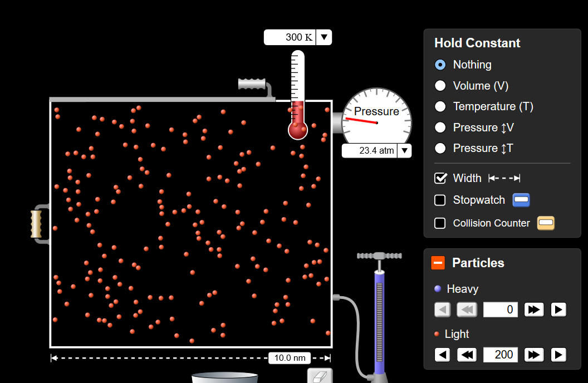588x383 pixels.
Task: Click the container lid handle on top
Action: click(252, 84)
